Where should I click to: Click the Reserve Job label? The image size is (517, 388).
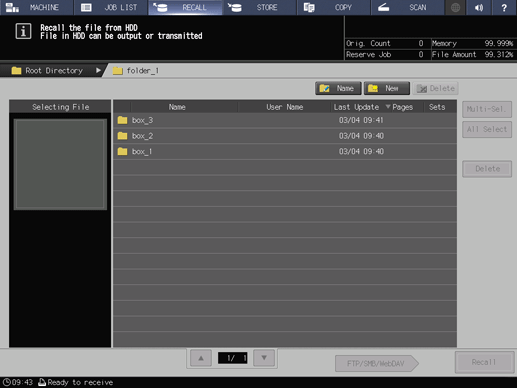pos(368,55)
